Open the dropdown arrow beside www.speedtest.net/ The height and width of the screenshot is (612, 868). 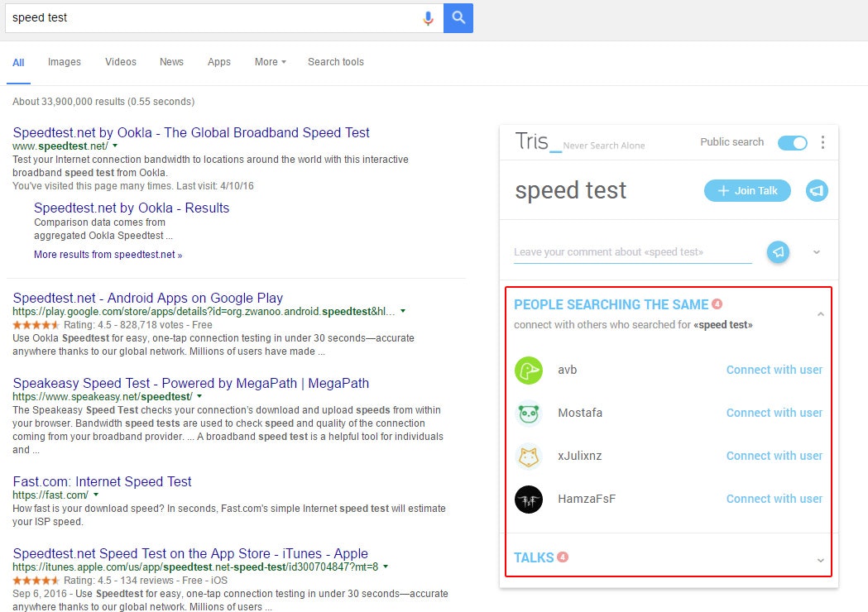pos(115,146)
